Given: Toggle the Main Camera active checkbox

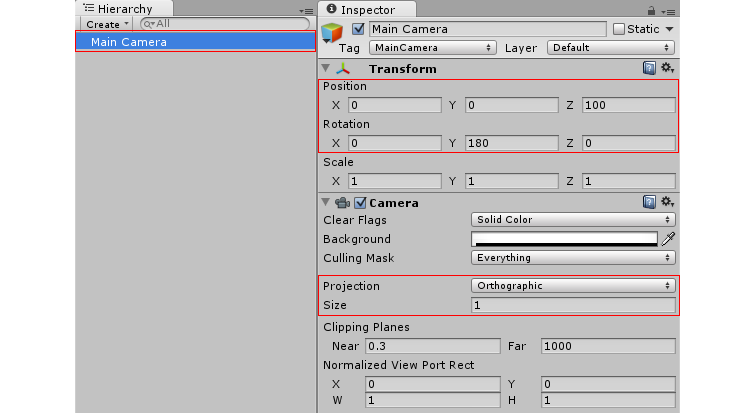Looking at the screenshot, I should [358, 29].
